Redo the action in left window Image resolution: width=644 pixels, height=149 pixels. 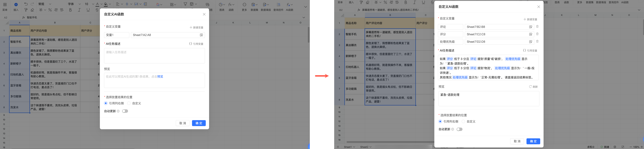coord(32,4)
